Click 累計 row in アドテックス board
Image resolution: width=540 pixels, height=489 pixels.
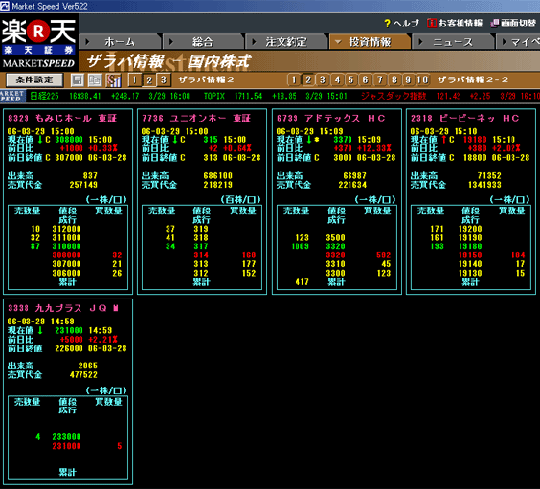click(336, 282)
